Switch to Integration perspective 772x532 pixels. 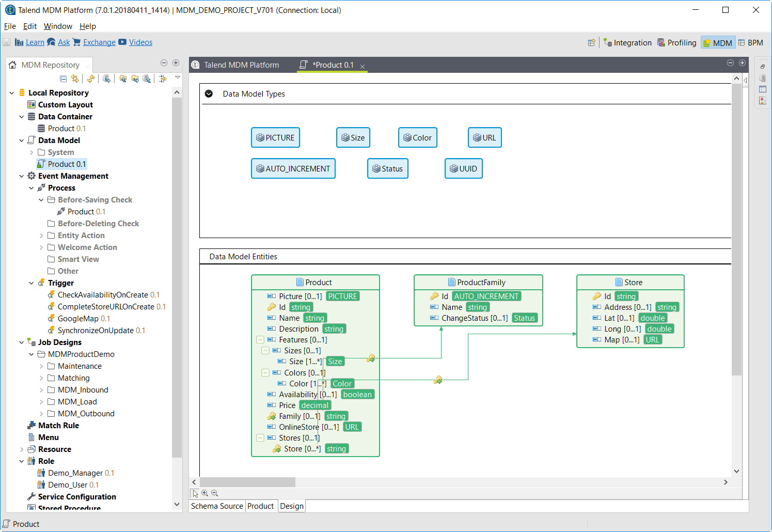(627, 43)
